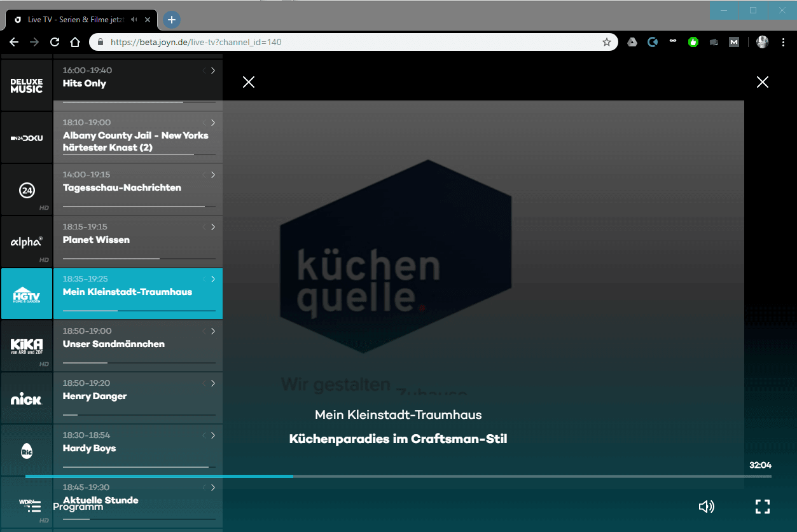Open the grey cards extension icon
This screenshot has height=532, width=797.
coord(714,43)
